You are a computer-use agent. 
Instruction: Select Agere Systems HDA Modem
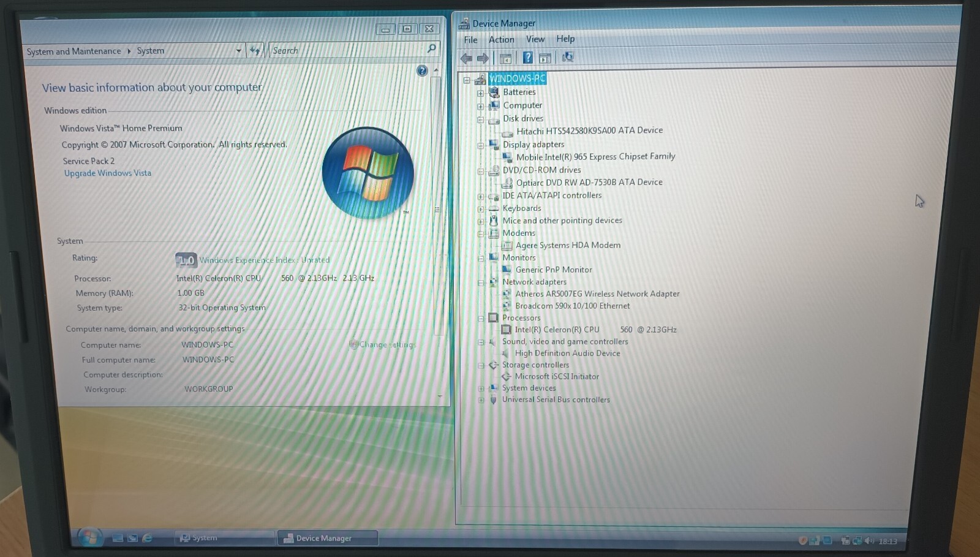coord(568,245)
